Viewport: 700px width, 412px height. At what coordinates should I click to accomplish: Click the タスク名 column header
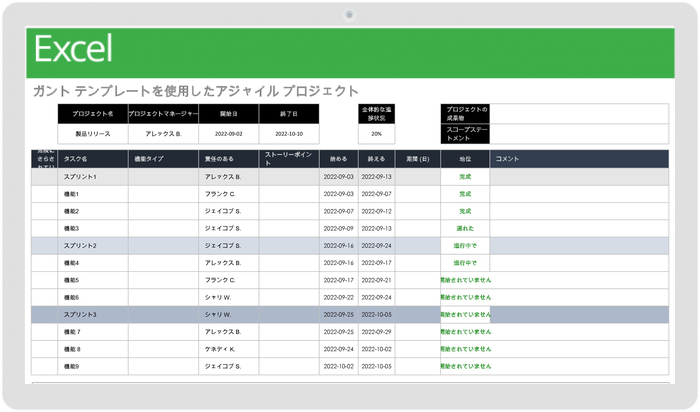tap(93, 159)
